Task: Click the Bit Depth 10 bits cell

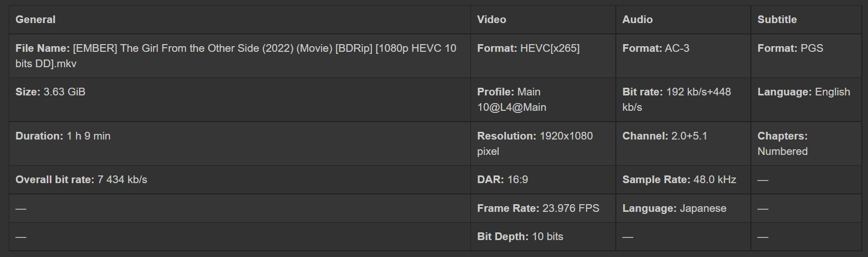Action: coord(520,236)
